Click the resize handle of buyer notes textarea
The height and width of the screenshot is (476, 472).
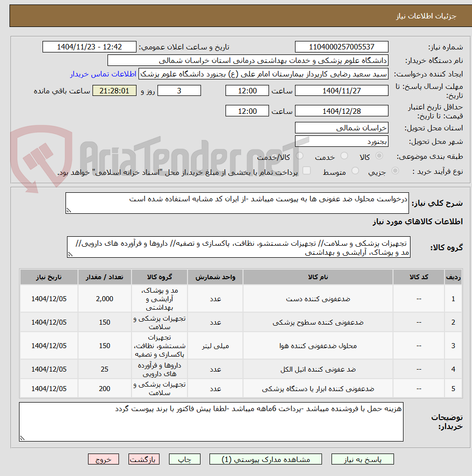[22, 438]
